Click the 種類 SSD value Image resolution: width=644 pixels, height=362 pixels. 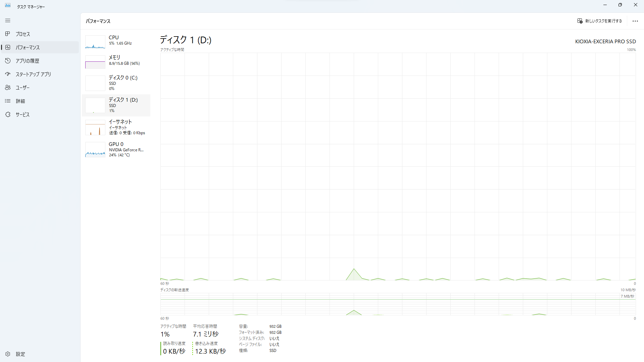(x=273, y=351)
